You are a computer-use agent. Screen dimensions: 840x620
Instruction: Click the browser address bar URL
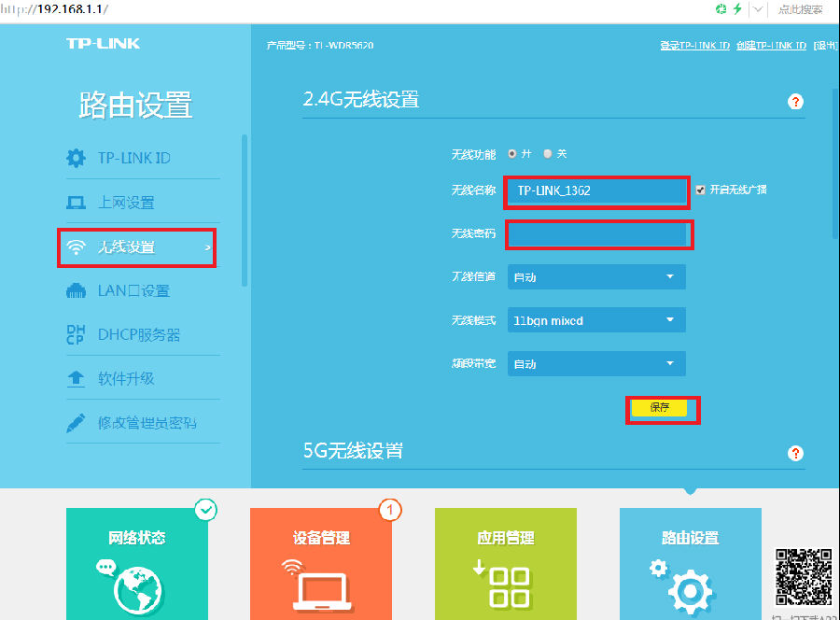pos(54,9)
